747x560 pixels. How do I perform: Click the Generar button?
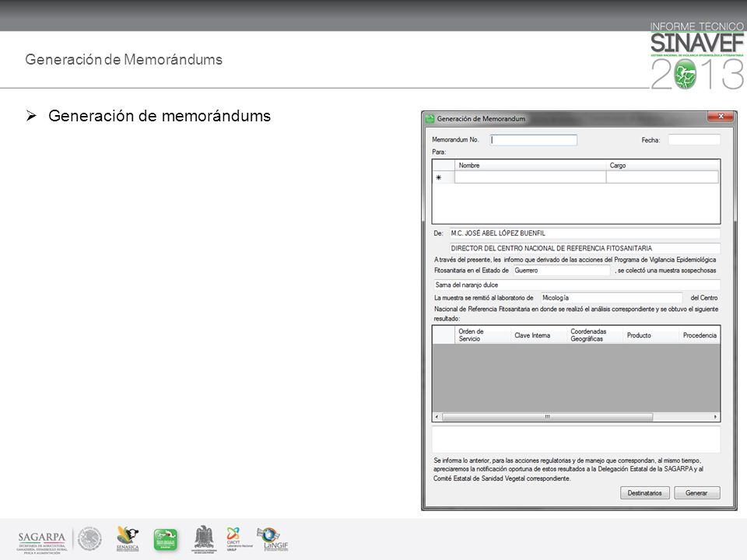click(x=696, y=493)
